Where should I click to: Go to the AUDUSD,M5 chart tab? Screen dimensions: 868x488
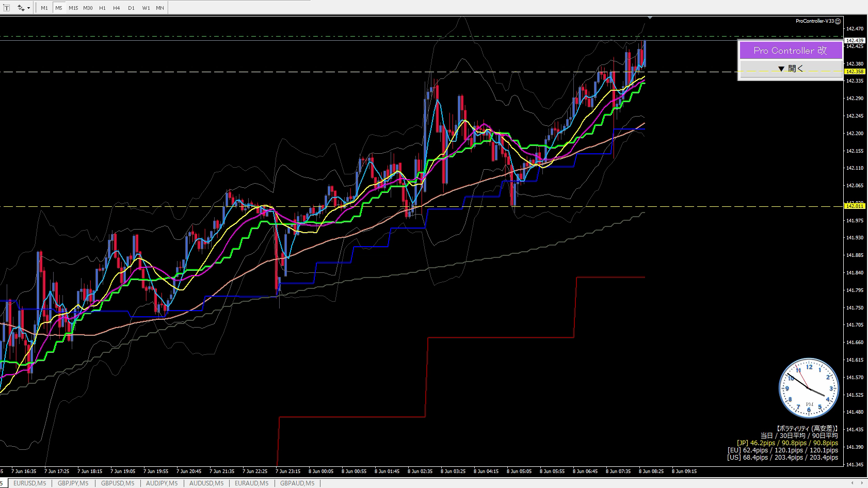pos(206,483)
